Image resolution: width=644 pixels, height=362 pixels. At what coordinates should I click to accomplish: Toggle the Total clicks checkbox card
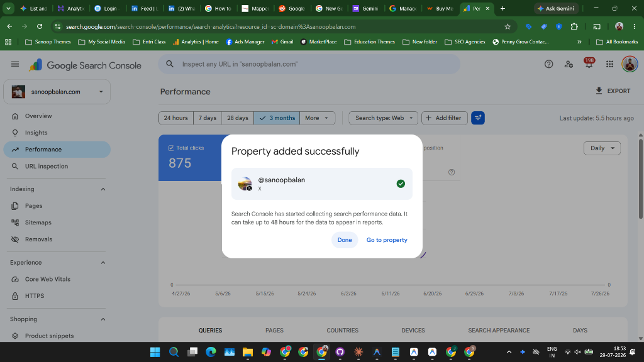point(190,158)
